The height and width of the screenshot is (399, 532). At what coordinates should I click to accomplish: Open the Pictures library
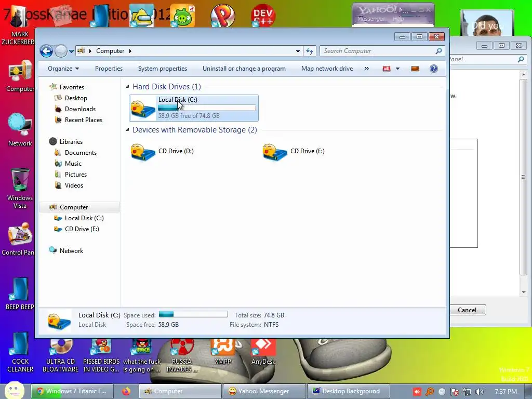[x=76, y=175]
